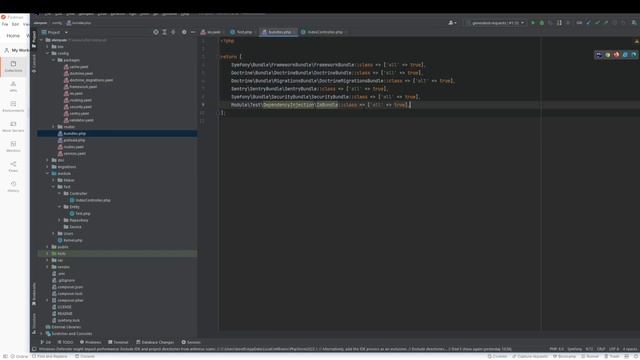Open the Services tool window

pyautogui.click(x=191, y=342)
